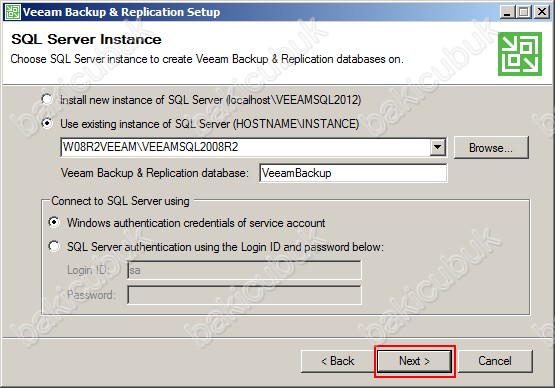Open the Browse dialog for instances
Viewport: 555px width, 388px height.
tap(491, 147)
